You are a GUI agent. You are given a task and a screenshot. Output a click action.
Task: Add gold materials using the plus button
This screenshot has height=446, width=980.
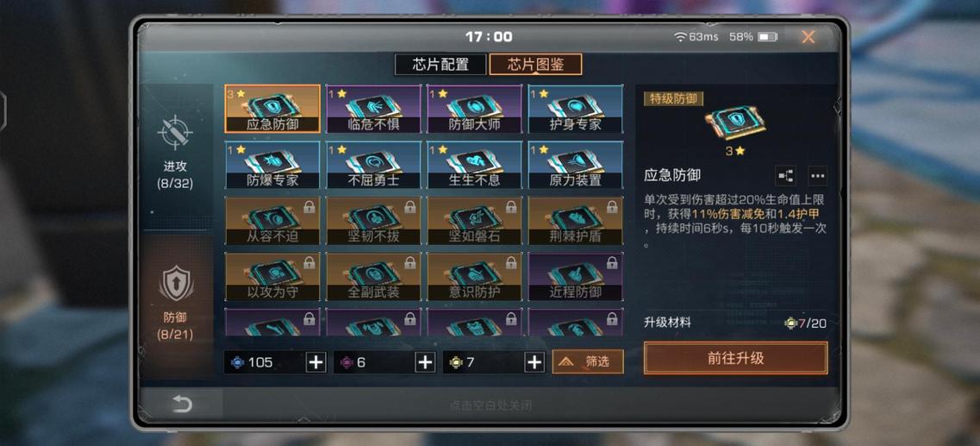tap(534, 362)
